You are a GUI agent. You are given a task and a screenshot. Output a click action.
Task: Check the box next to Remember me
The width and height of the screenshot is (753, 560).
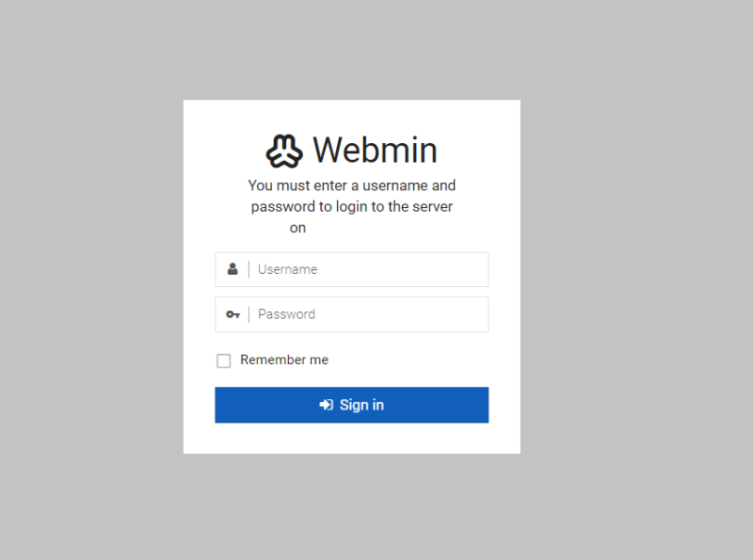pyautogui.click(x=223, y=360)
